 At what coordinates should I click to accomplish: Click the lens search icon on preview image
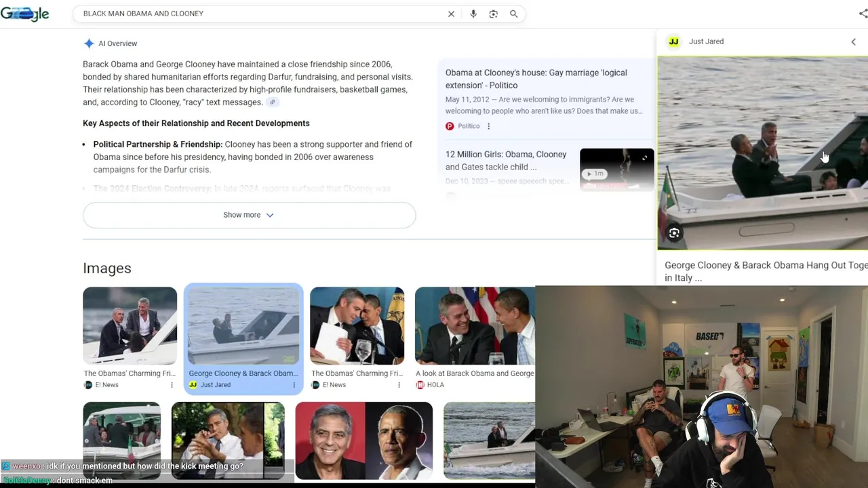tap(674, 233)
